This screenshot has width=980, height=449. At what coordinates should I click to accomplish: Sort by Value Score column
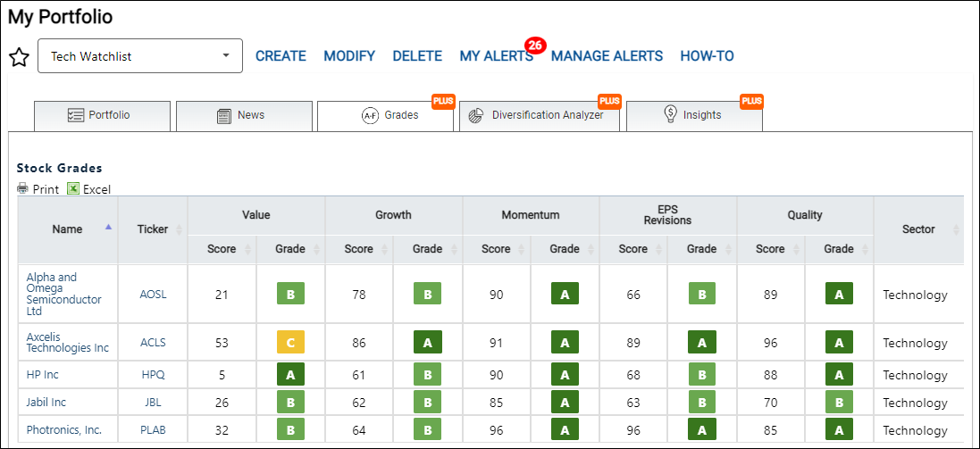coord(222,248)
